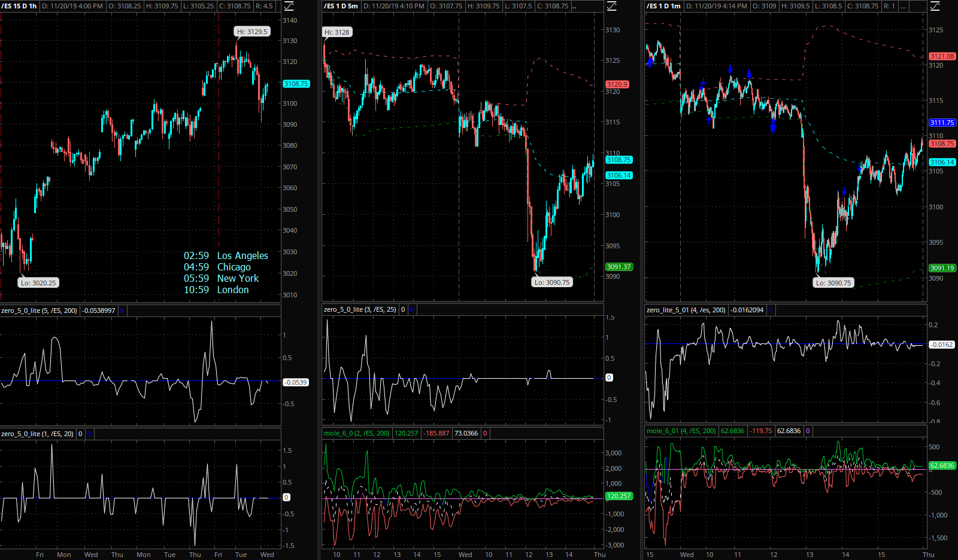This screenshot has height=560, width=958.
Task: Open the mole_6_0 (2, /ES, 200) study label
Action: [356, 433]
